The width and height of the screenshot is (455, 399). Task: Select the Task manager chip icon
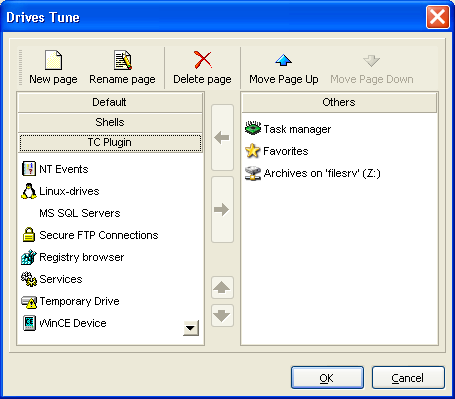click(253, 128)
